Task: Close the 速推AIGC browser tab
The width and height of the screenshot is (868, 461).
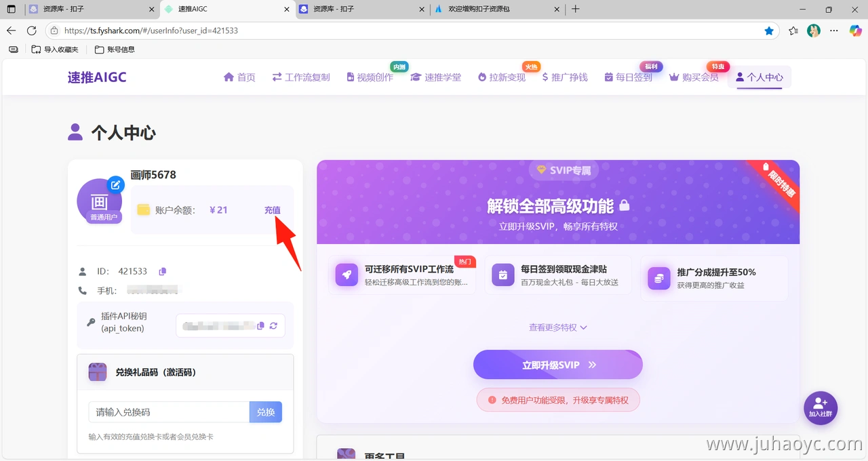Action: (x=286, y=9)
